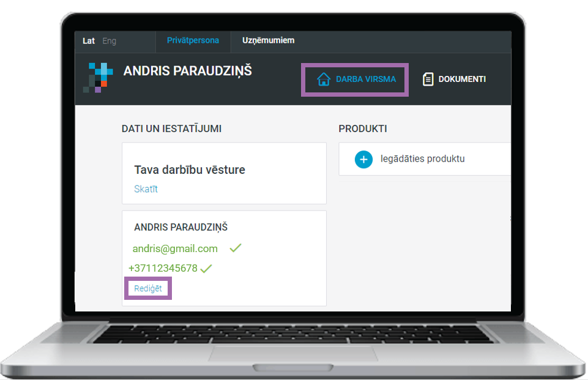Select the house icon in the navigation bar
Viewport: 588px width, 380px height.
(324, 79)
